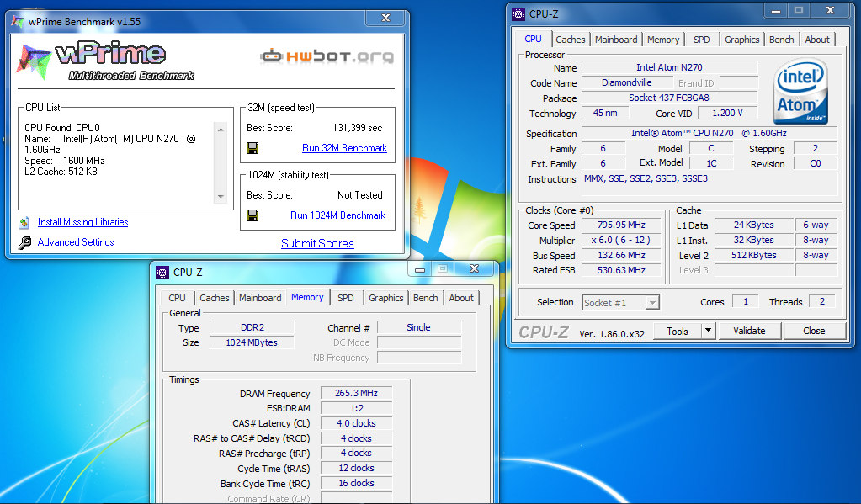Viewport: 861px width, 504px height.
Task: Open Install Missing Libraries link
Action: point(83,222)
